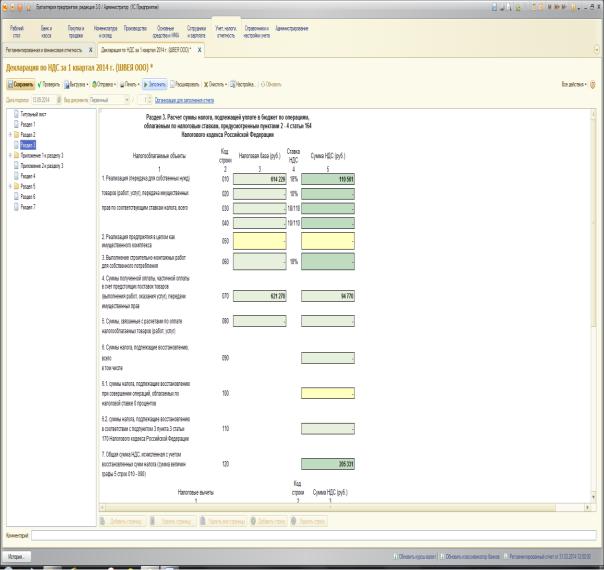Open the Производство section
Viewport: 604px width, 570px height.
(x=135, y=28)
